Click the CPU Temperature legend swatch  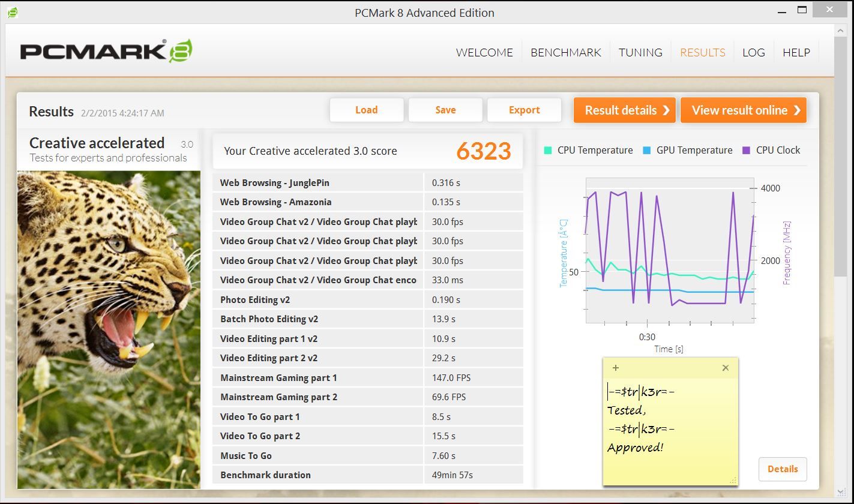pos(548,151)
